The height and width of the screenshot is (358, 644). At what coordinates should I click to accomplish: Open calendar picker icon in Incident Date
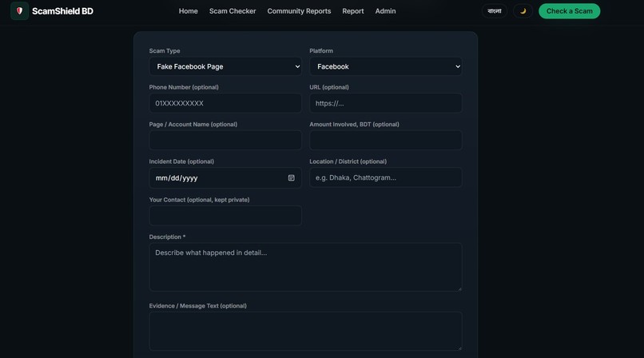[291, 177]
